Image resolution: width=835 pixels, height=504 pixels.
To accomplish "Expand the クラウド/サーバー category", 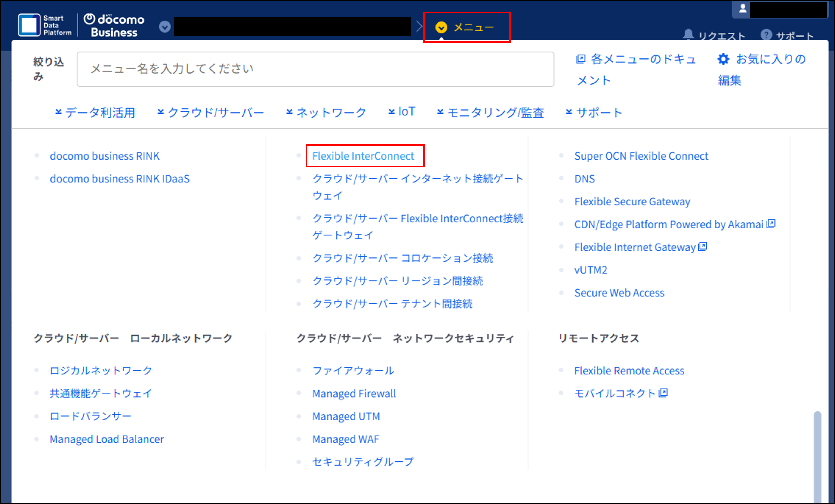I will (x=210, y=112).
